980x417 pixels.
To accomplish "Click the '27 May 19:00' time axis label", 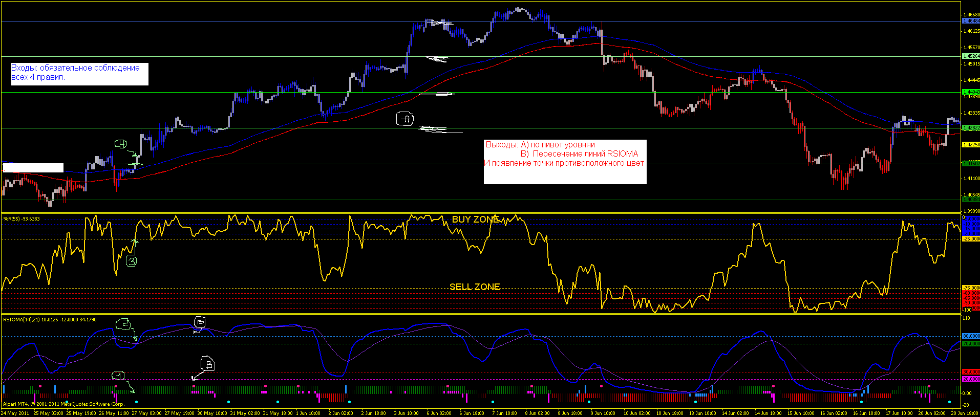I will pyautogui.click(x=179, y=413).
